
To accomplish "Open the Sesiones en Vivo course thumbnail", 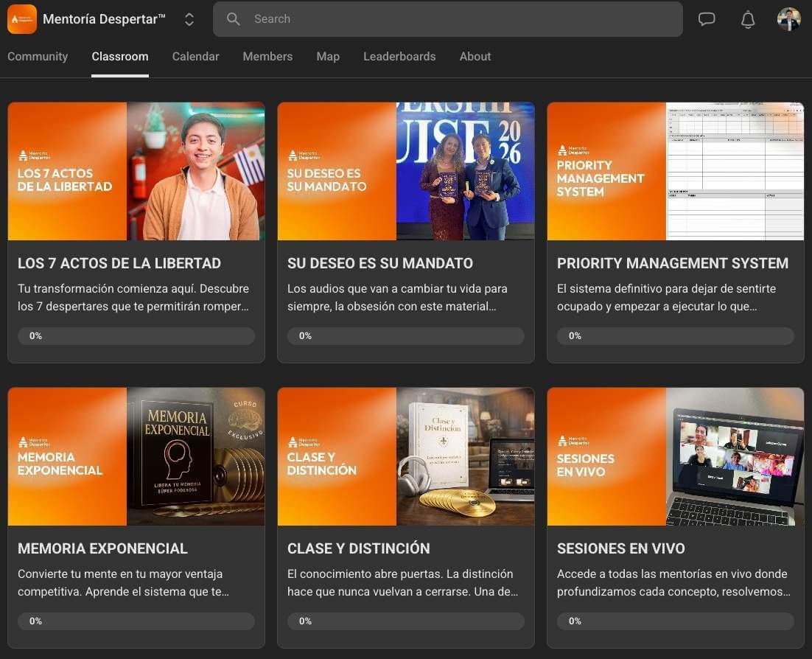I will pos(675,456).
